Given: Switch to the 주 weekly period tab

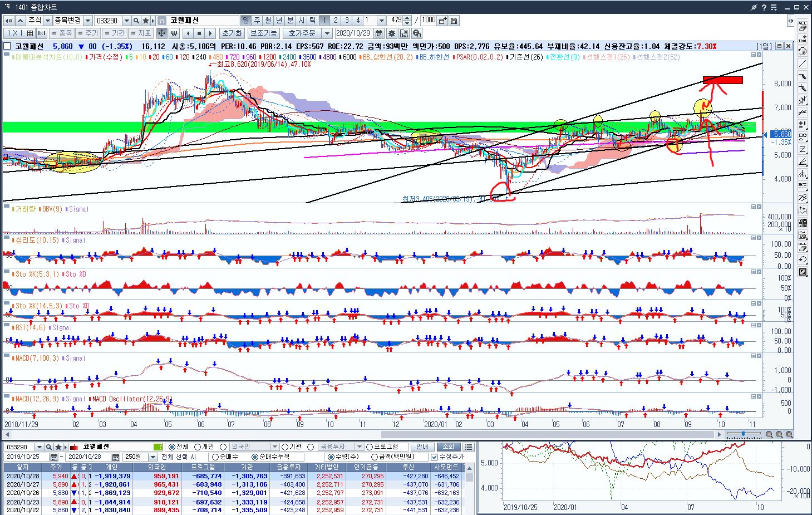Looking at the screenshot, I should pyautogui.click(x=257, y=20).
